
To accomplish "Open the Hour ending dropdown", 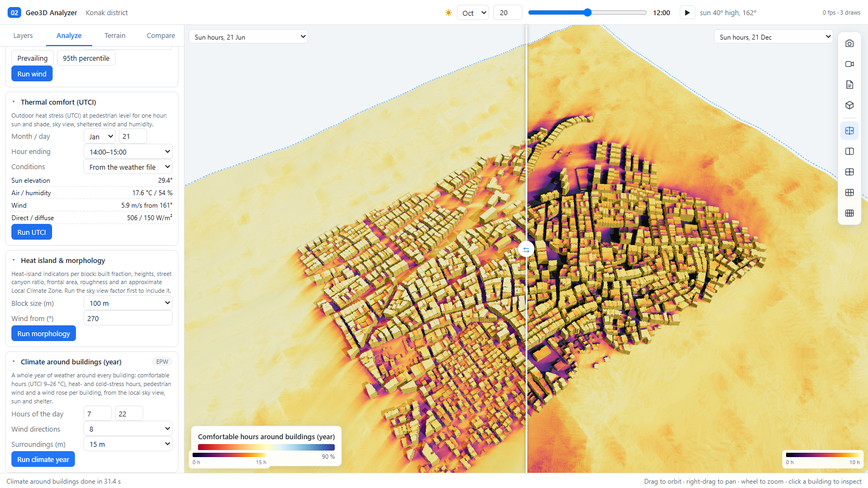I will click(x=128, y=152).
